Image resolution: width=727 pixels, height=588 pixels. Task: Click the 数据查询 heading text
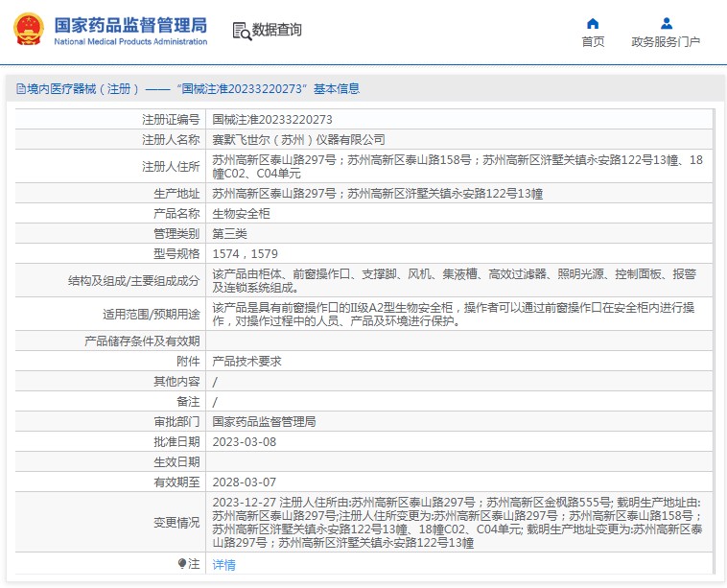[277, 31]
